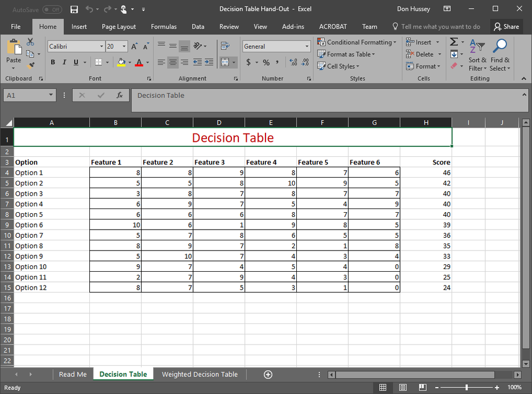Click the Undo arrow icon
The width and height of the screenshot is (532, 394).
pyautogui.click(x=89, y=9)
